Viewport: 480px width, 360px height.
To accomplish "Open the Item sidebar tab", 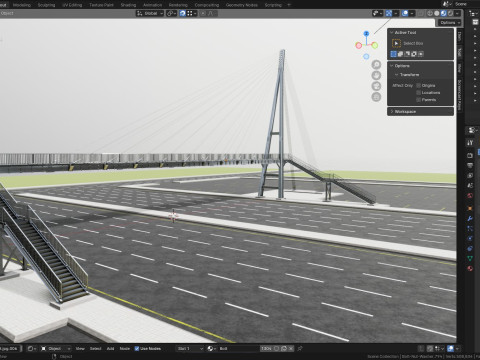I will (x=460, y=37).
